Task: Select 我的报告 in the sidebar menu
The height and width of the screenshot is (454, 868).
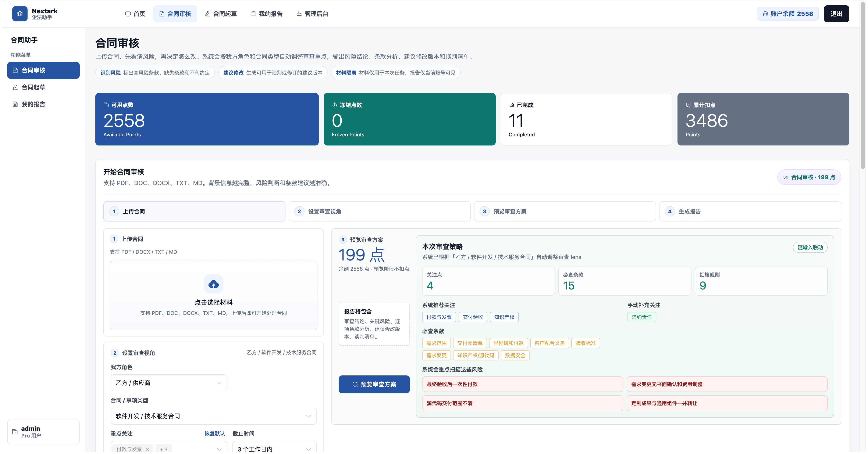Action: (x=43, y=104)
